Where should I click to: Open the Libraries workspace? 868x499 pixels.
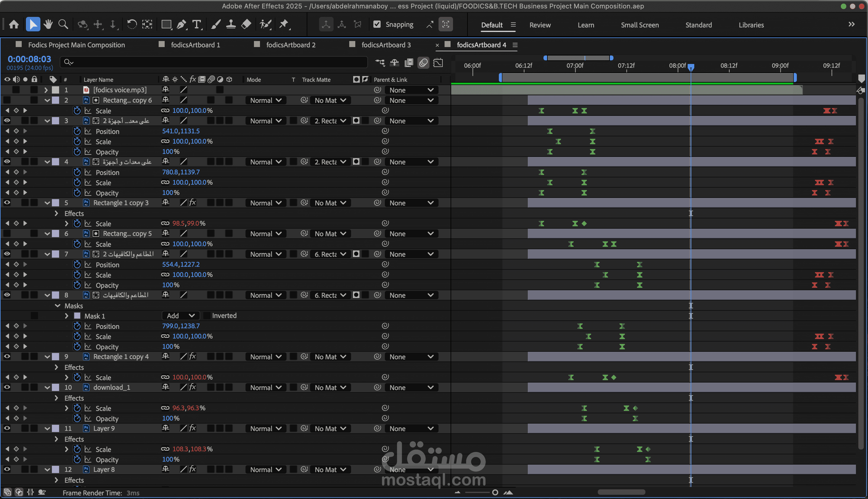coord(751,25)
